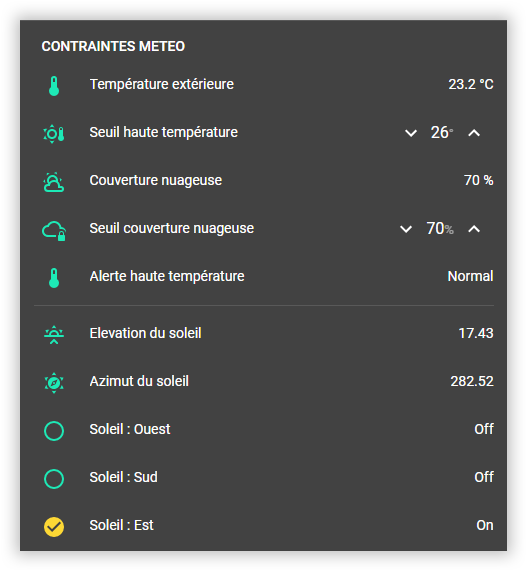Click the thermometer icon for Alerte haute température

click(54, 278)
